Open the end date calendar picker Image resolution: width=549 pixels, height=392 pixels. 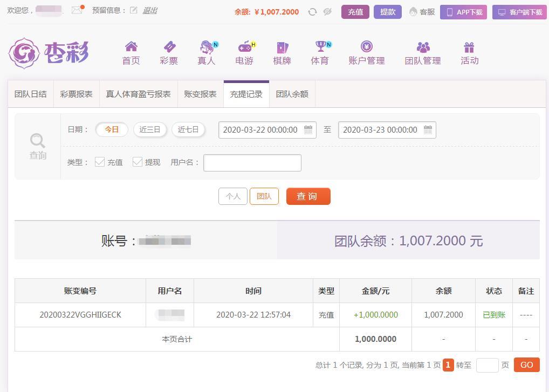pos(428,129)
